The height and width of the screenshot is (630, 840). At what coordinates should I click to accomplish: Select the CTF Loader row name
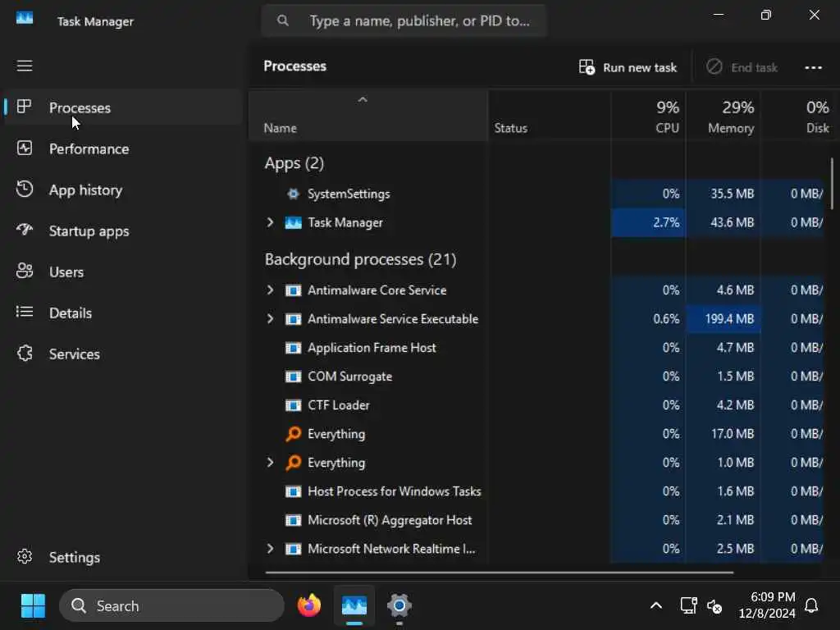[x=339, y=405]
